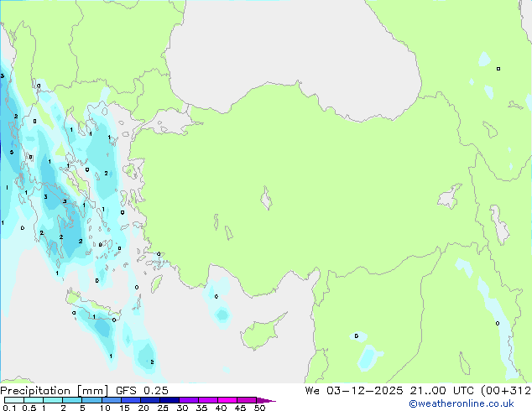Click the 0.1–0.5 mm lightest legend swatch
Viewport: 532px width, 411px height.
[14, 400]
